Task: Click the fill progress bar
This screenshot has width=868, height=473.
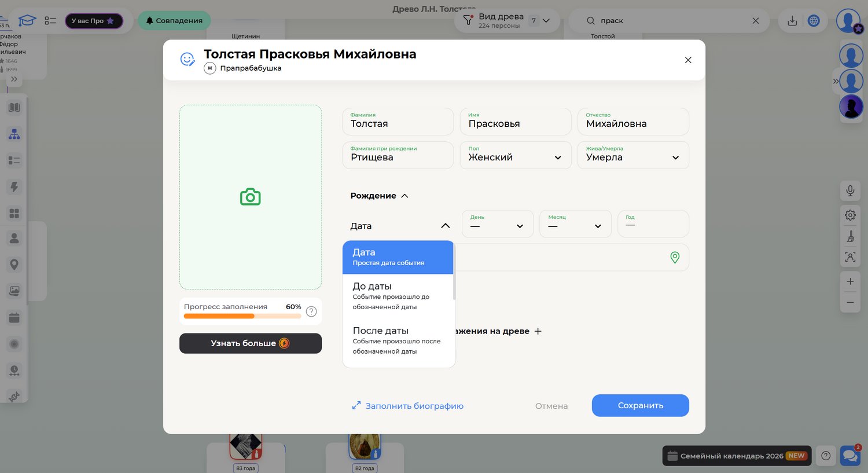Action: pyautogui.click(x=242, y=316)
